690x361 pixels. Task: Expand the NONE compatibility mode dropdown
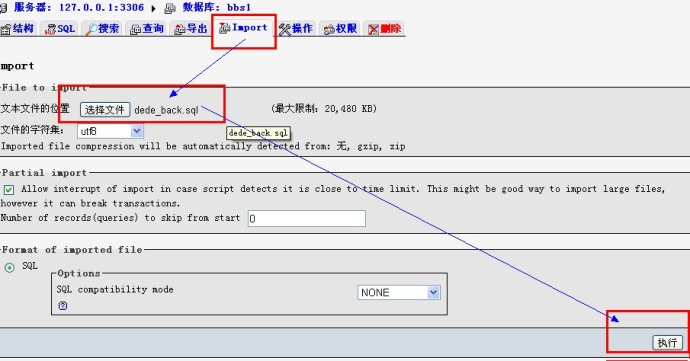pos(399,293)
